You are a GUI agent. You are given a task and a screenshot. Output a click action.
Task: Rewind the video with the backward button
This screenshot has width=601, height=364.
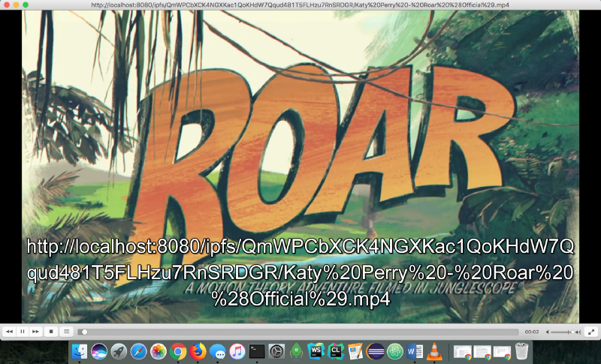[10, 332]
